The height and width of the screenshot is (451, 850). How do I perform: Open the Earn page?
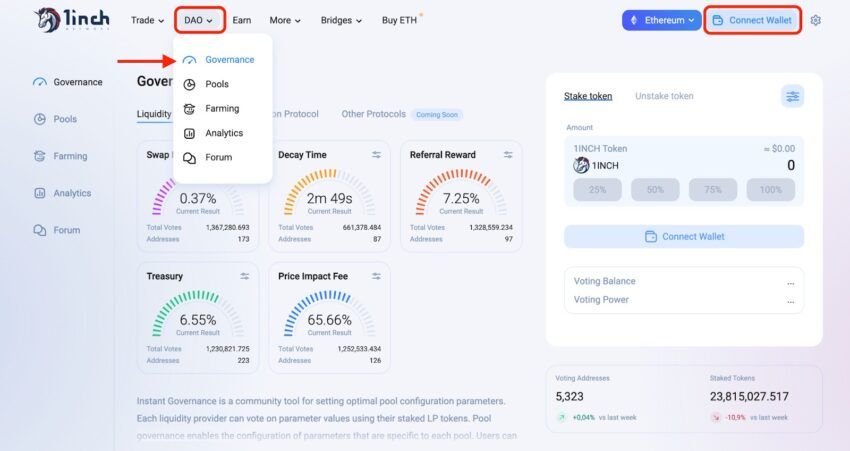tap(242, 20)
